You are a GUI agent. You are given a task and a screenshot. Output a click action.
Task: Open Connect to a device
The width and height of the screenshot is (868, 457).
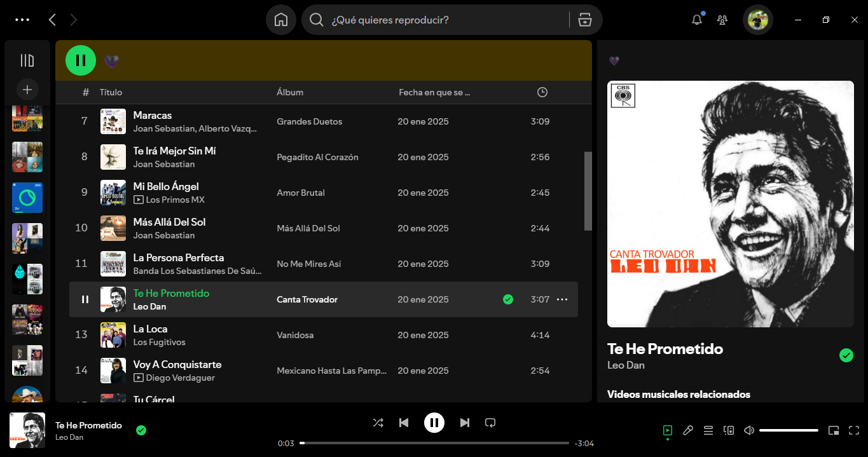(729, 430)
